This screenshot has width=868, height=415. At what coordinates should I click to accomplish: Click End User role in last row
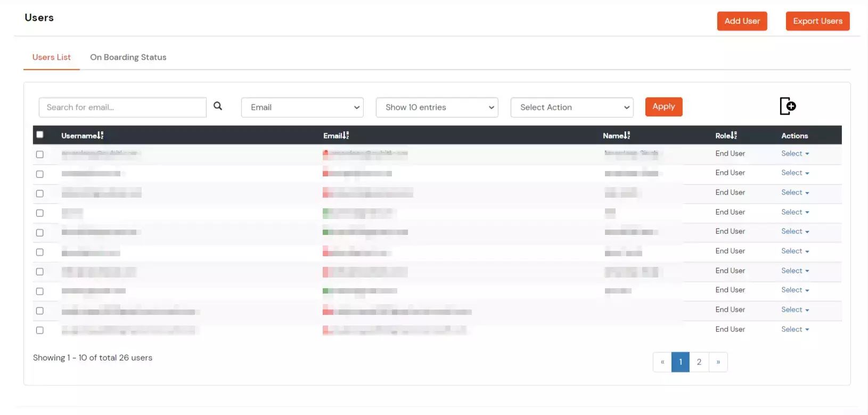(x=730, y=329)
